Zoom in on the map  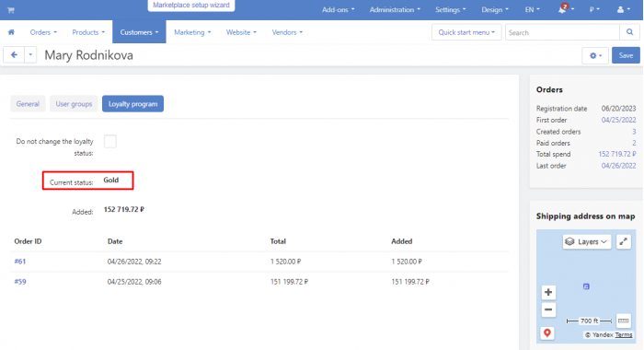click(x=548, y=292)
